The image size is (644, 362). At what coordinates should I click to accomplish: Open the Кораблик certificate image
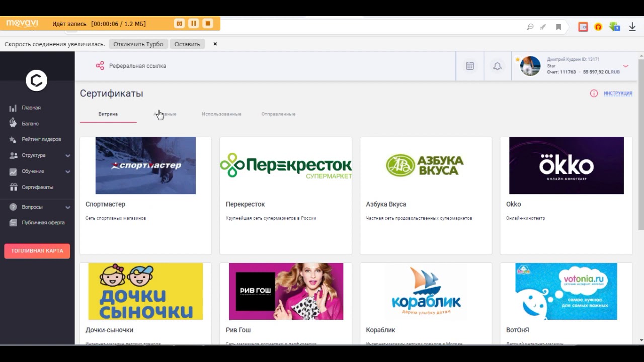click(426, 291)
